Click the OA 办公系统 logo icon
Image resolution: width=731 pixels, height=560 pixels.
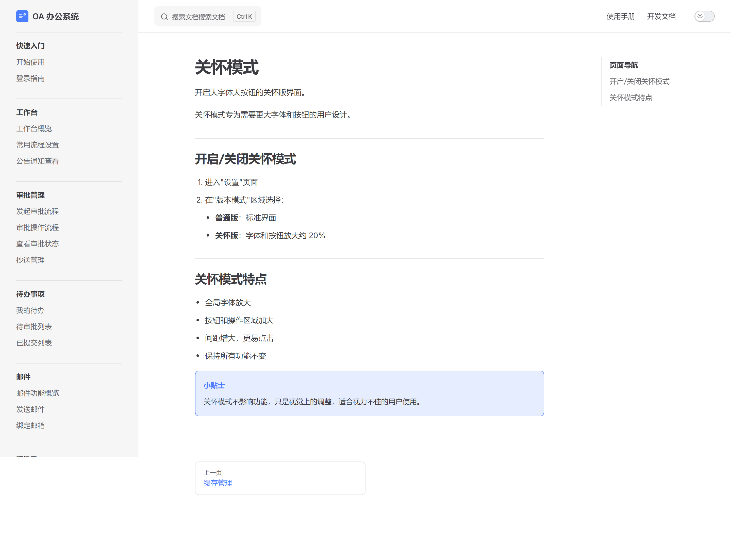click(22, 16)
